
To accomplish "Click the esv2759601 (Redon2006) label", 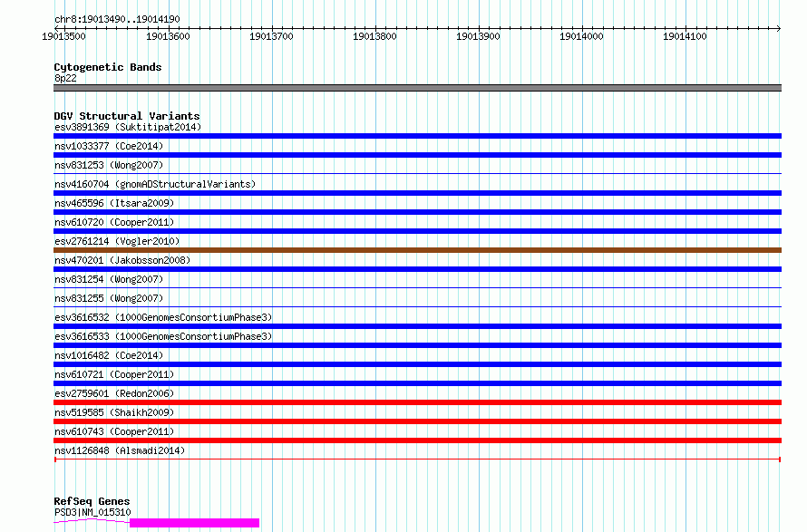I will point(114,393).
